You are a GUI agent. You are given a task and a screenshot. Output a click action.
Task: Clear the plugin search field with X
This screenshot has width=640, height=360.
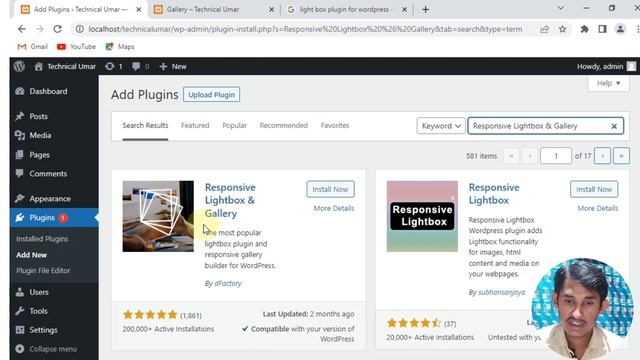(x=614, y=126)
